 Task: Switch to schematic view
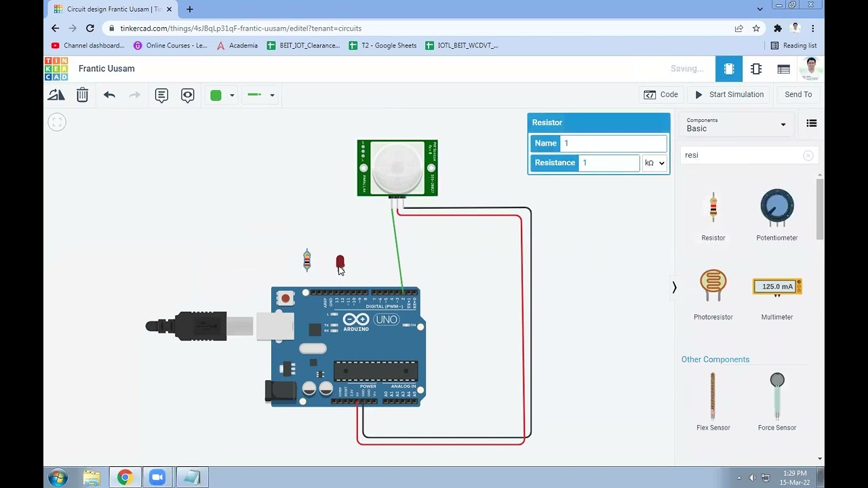(x=756, y=68)
